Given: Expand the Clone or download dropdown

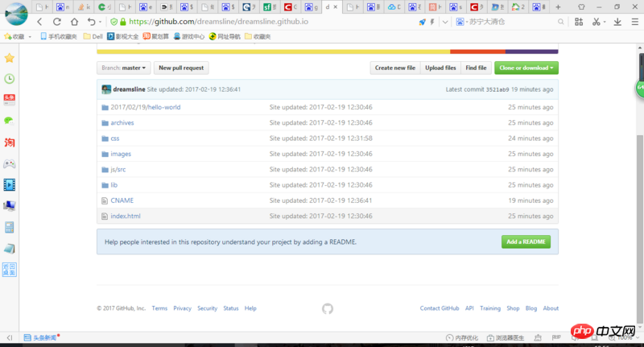Looking at the screenshot, I should coord(526,68).
